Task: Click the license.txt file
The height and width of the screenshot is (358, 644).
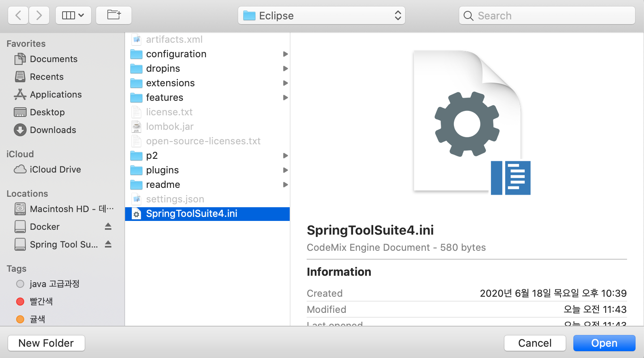Action: pos(207,112)
